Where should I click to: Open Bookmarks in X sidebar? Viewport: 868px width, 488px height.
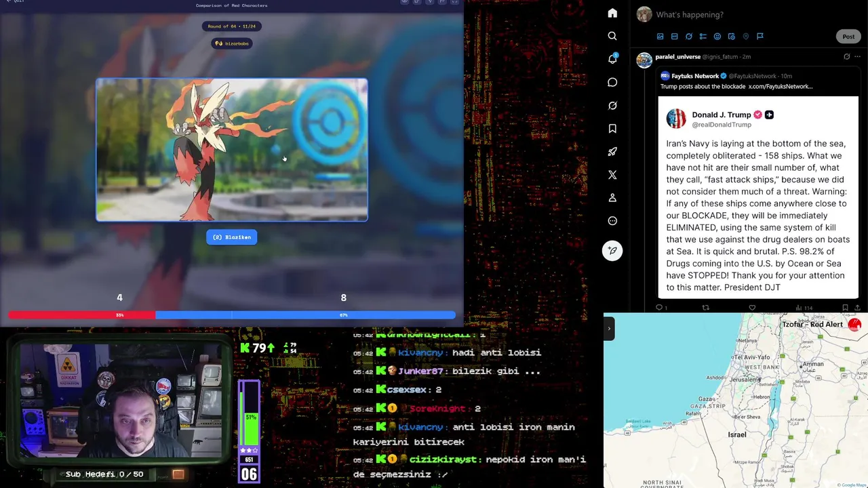(612, 128)
